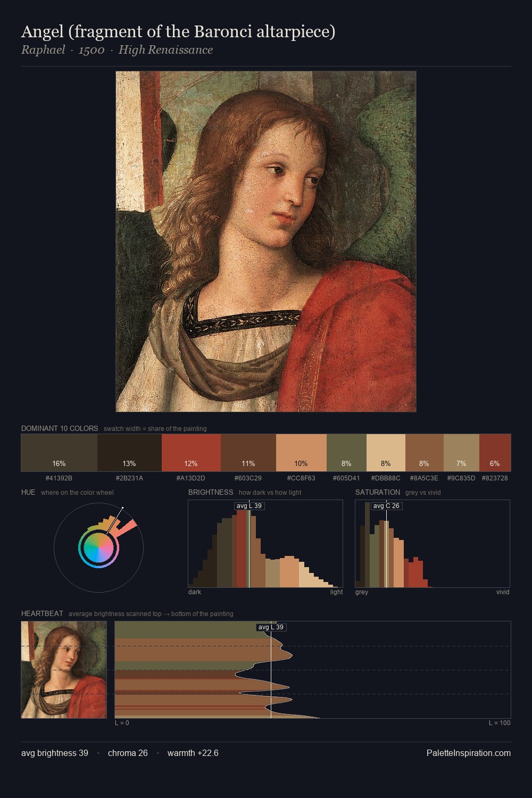This screenshot has width=532, height=798.
Task: Click the 'vivid' saturation axis label
Action: tap(503, 592)
